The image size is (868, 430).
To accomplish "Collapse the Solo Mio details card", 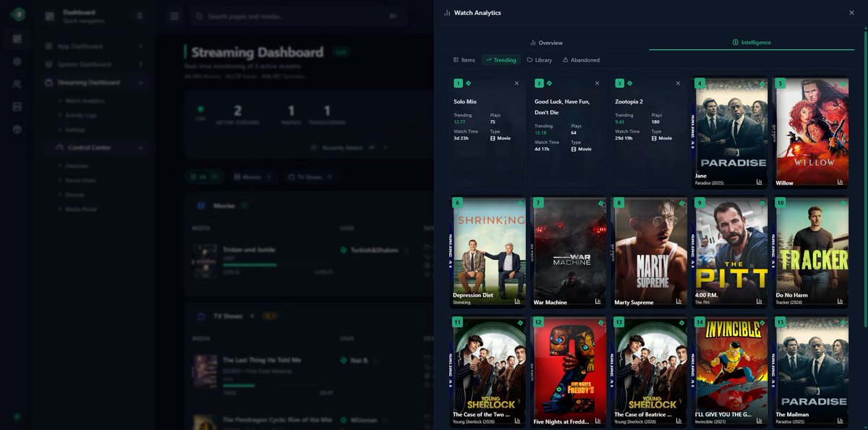I will 516,83.
